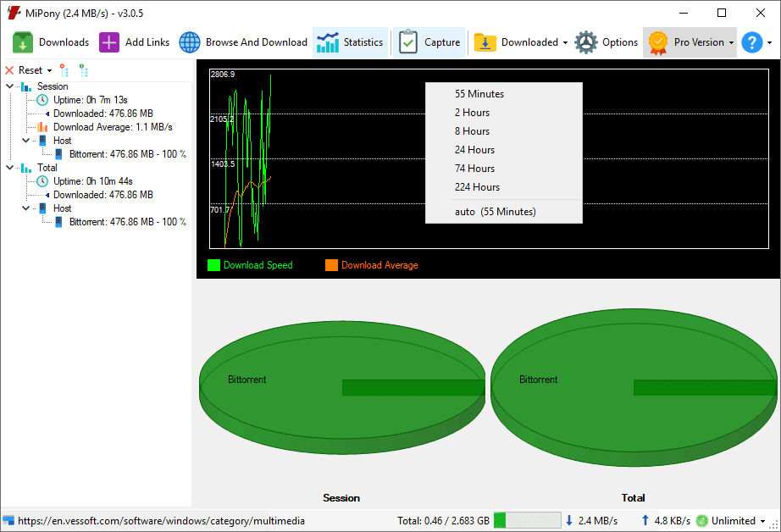Click the vessoft URL in status bar

[x=162, y=521]
